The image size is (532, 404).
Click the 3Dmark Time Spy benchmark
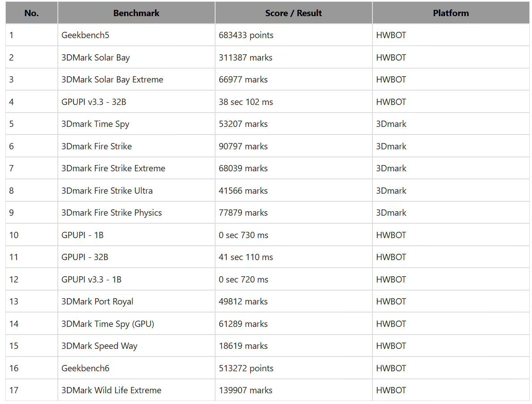pos(95,124)
